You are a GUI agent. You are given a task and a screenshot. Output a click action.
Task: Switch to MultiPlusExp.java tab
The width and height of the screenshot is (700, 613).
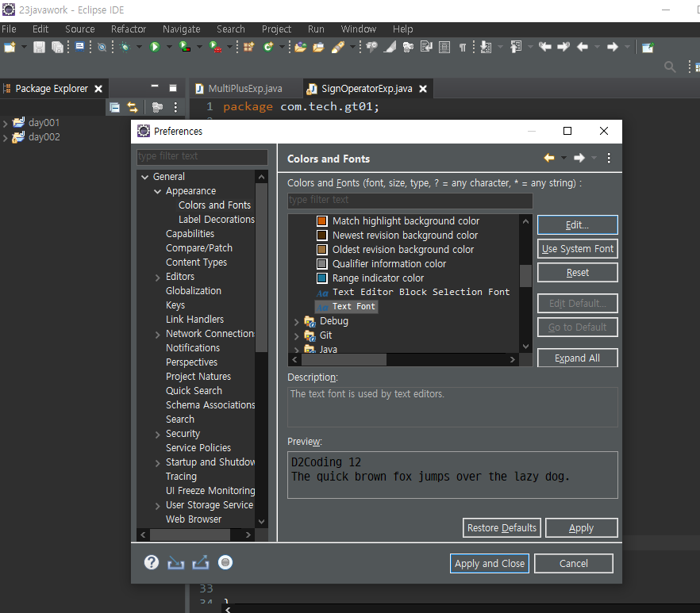(x=245, y=89)
